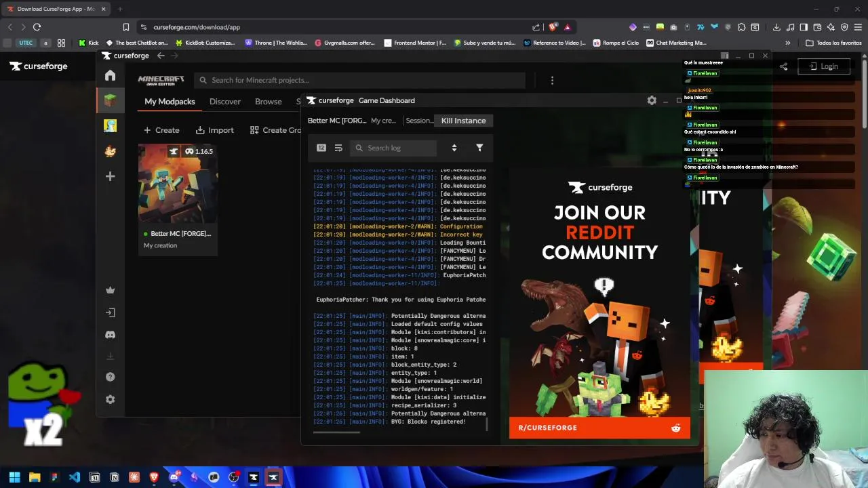Open browser extensions puzzle icon
The width and height of the screenshot is (868, 488).
coord(741,27)
